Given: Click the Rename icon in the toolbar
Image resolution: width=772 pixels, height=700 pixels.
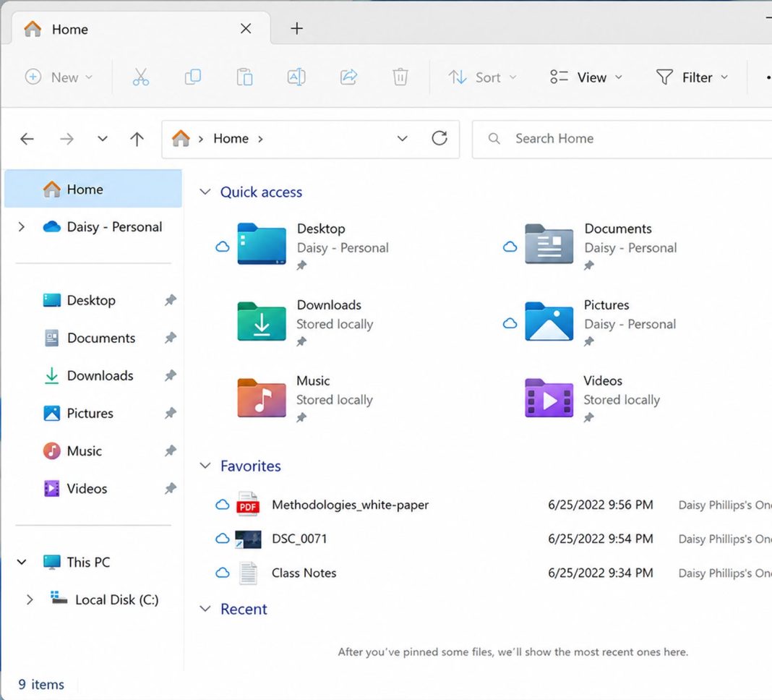Looking at the screenshot, I should coord(296,77).
